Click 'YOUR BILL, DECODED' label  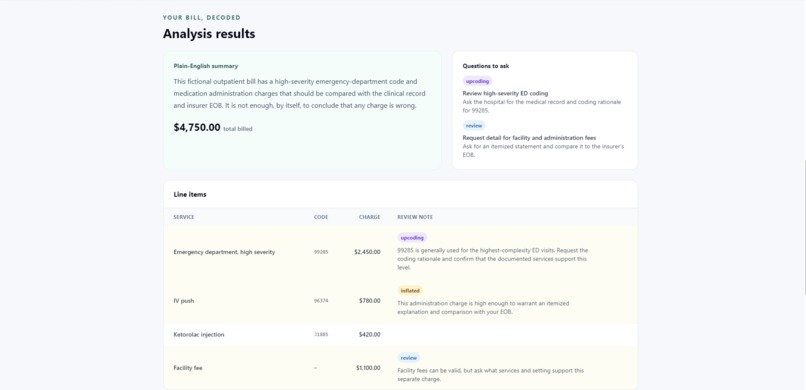pyautogui.click(x=202, y=17)
